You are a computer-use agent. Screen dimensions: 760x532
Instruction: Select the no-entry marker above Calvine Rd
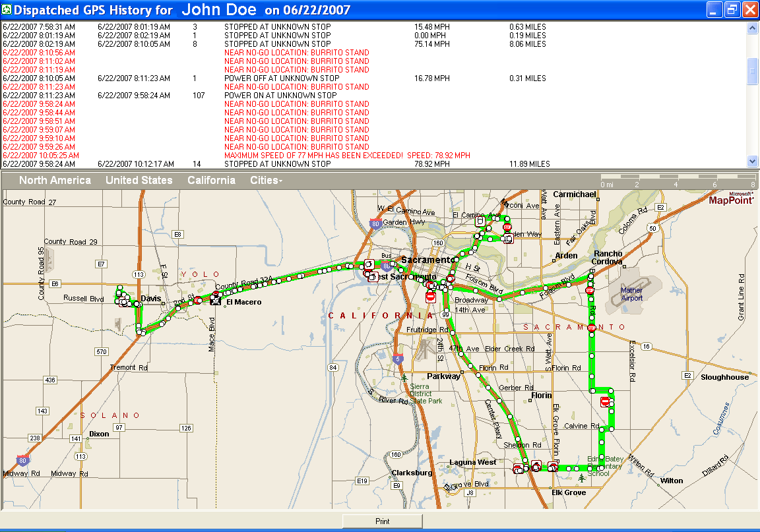click(x=605, y=401)
